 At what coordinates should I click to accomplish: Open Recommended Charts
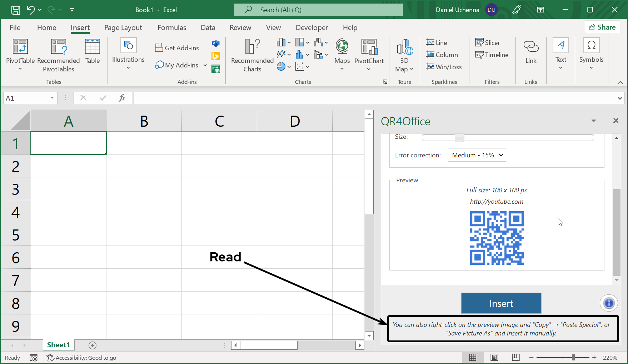252,55
